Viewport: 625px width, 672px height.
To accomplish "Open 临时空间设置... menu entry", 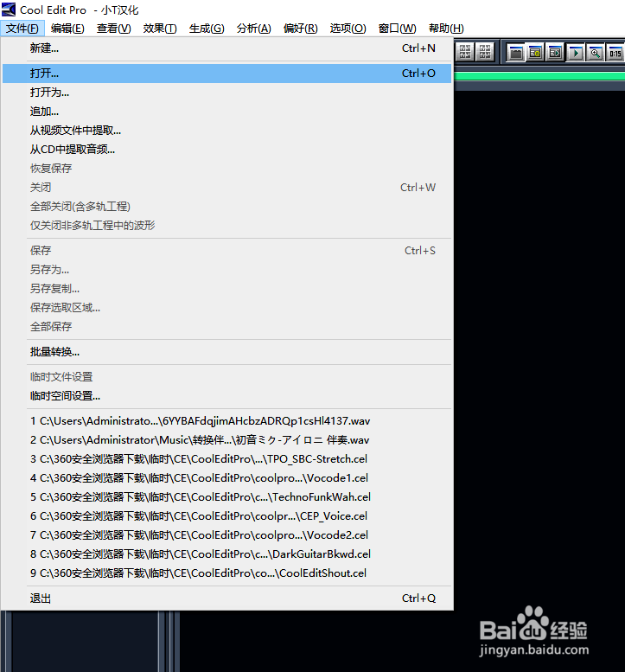I will point(227,396).
